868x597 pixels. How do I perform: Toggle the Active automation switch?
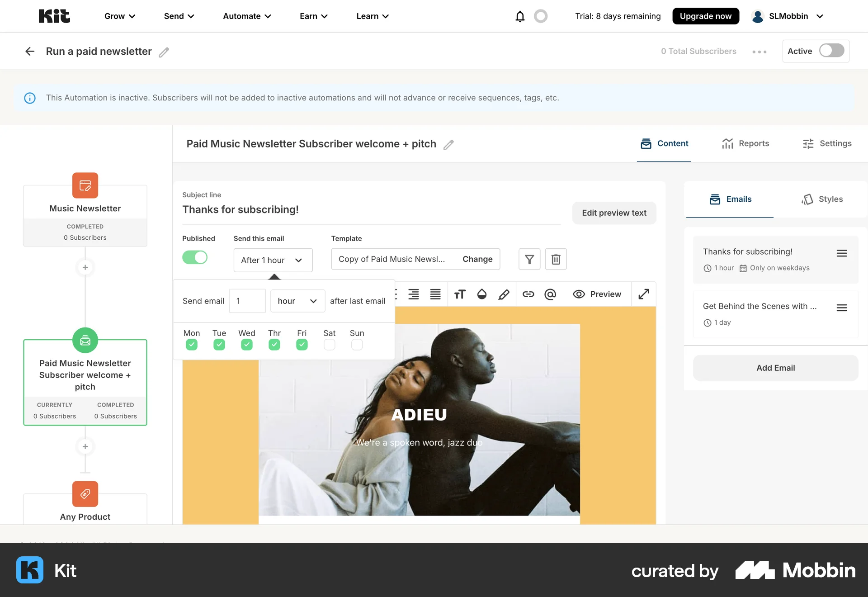pos(831,51)
